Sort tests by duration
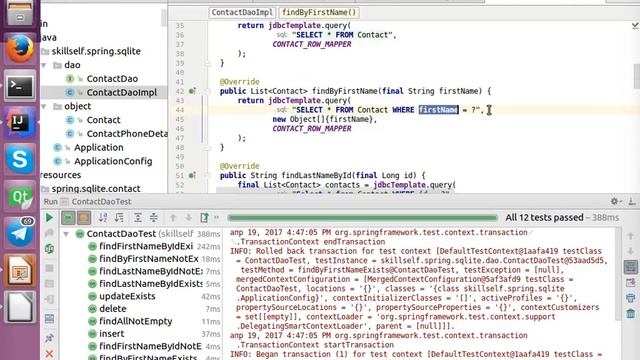 [x=119, y=218]
